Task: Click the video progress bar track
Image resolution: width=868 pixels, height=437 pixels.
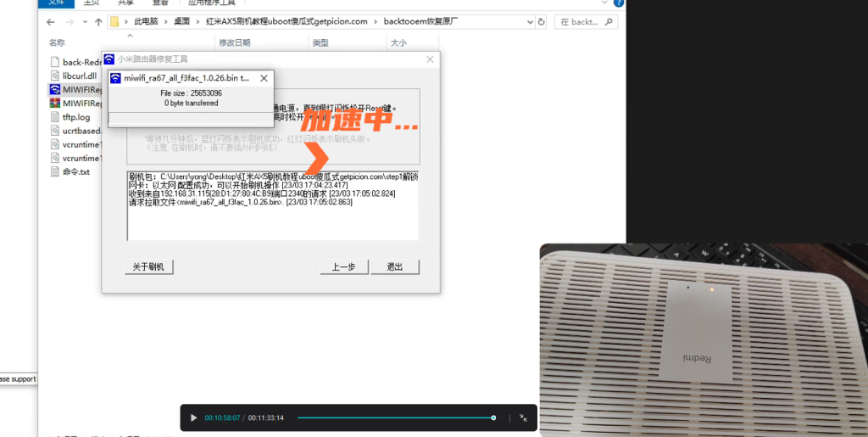Action: coord(395,417)
